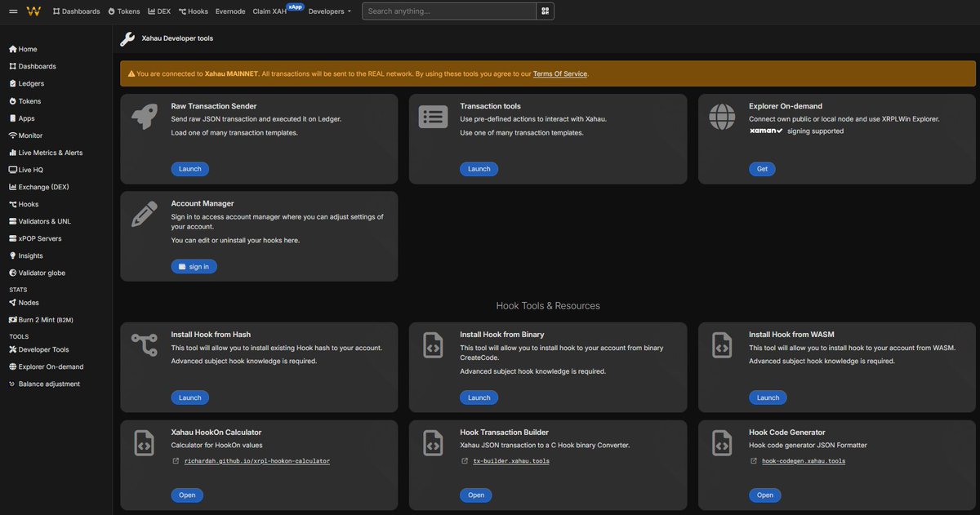Open Balance adjustment in sidebar
Image resolution: width=980 pixels, height=515 pixels.
[44, 384]
